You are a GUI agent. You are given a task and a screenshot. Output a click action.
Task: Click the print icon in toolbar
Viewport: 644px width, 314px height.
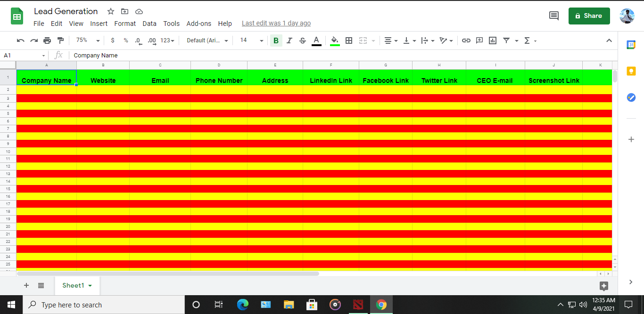click(x=47, y=40)
